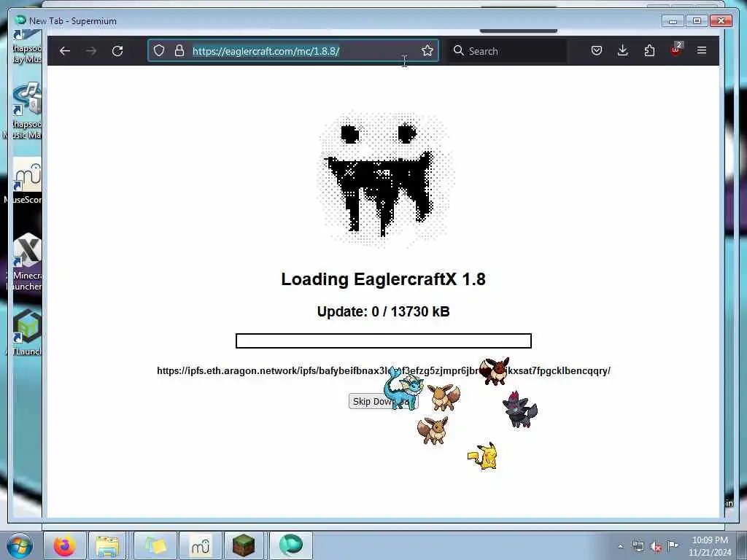Click the forward navigation arrow

click(x=91, y=51)
